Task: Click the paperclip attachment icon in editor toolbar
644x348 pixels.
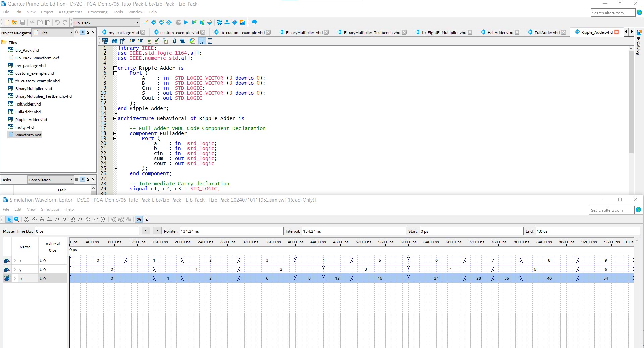Action: [174, 41]
